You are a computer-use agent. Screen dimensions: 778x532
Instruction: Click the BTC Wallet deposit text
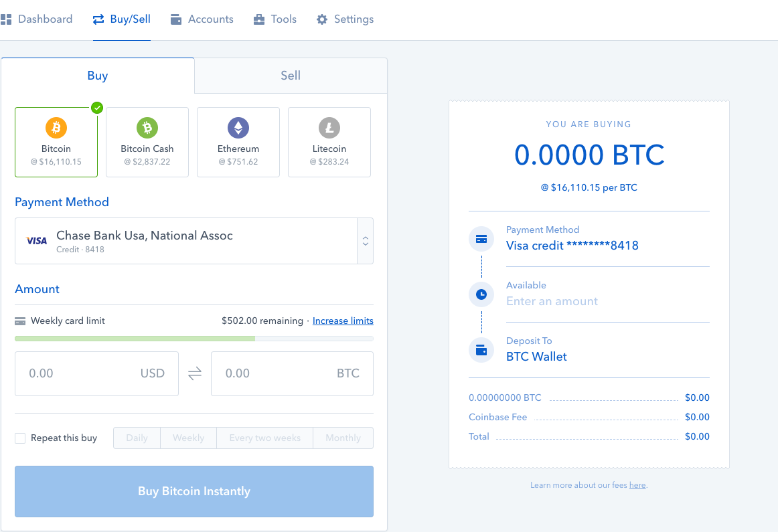tap(536, 357)
